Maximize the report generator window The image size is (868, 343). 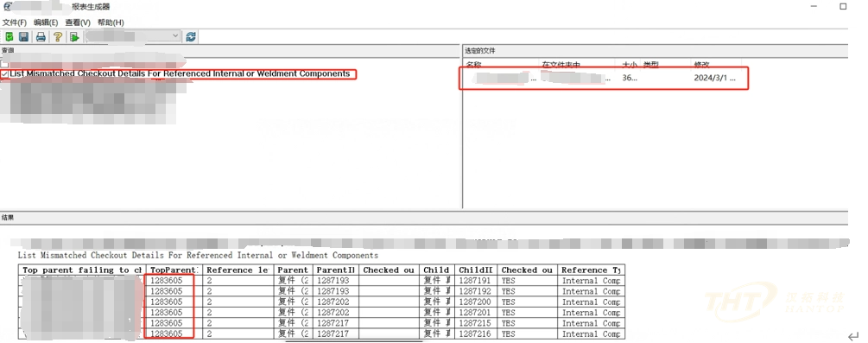843,7
